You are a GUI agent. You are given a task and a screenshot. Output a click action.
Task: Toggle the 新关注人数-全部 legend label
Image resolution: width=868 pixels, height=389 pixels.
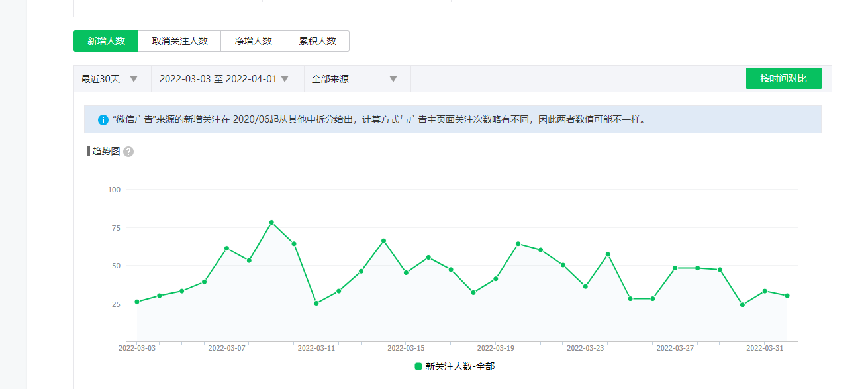tap(459, 366)
